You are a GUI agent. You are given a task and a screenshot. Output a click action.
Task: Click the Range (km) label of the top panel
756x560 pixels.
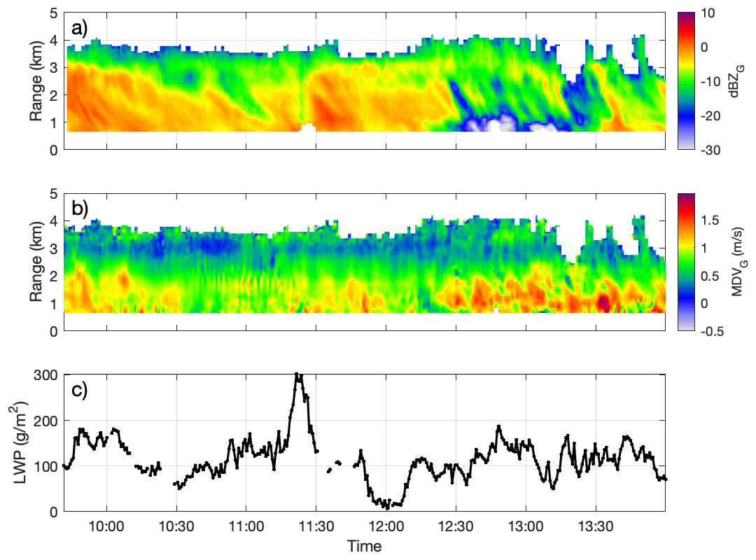click(x=36, y=80)
